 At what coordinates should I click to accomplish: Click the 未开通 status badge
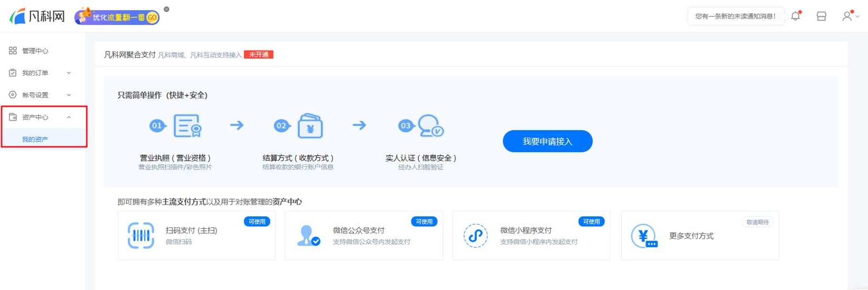tap(258, 55)
